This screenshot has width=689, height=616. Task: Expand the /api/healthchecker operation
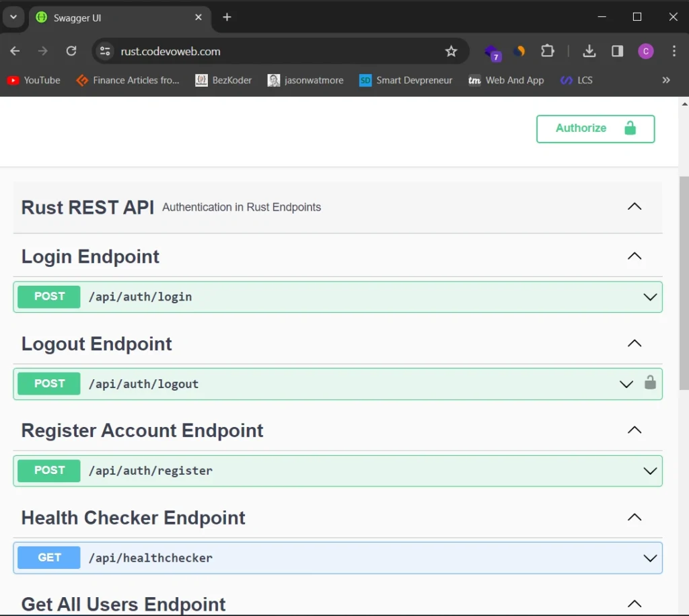point(649,557)
